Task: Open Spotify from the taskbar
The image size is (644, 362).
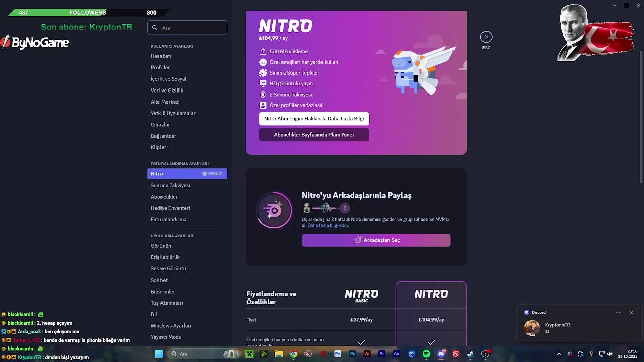Action: 426,354
